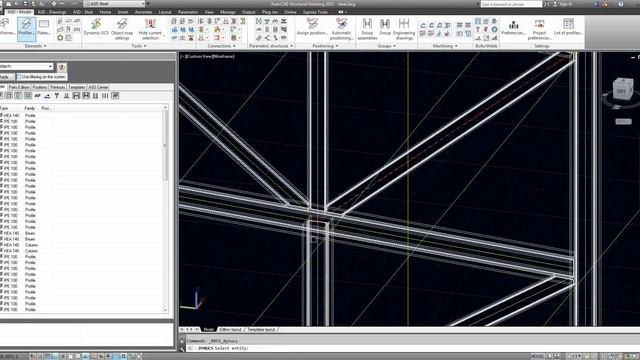Click the Sign in icon
The image size is (640, 360).
point(555,4)
